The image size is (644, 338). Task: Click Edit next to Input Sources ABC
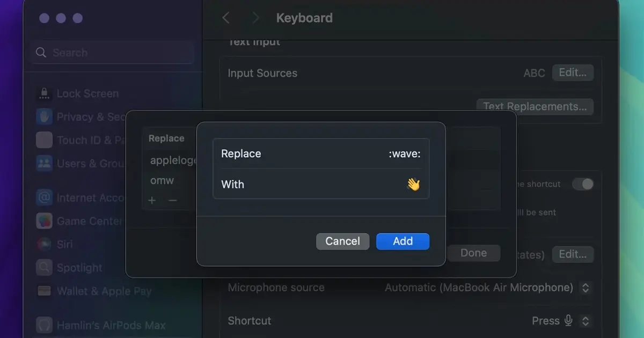573,72
